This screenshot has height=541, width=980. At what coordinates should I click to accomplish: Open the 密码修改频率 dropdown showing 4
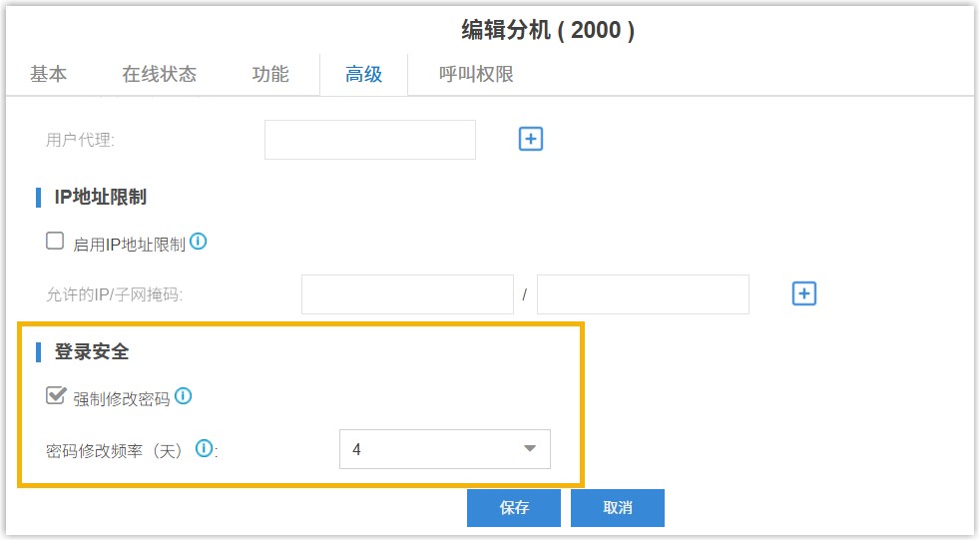click(x=444, y=449)
